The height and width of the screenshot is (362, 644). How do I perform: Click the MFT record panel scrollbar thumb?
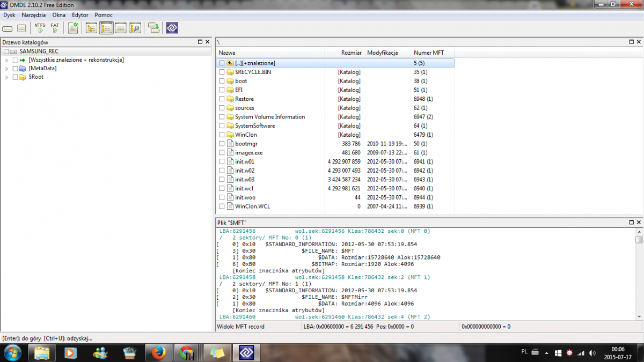(x=639, y=240)
